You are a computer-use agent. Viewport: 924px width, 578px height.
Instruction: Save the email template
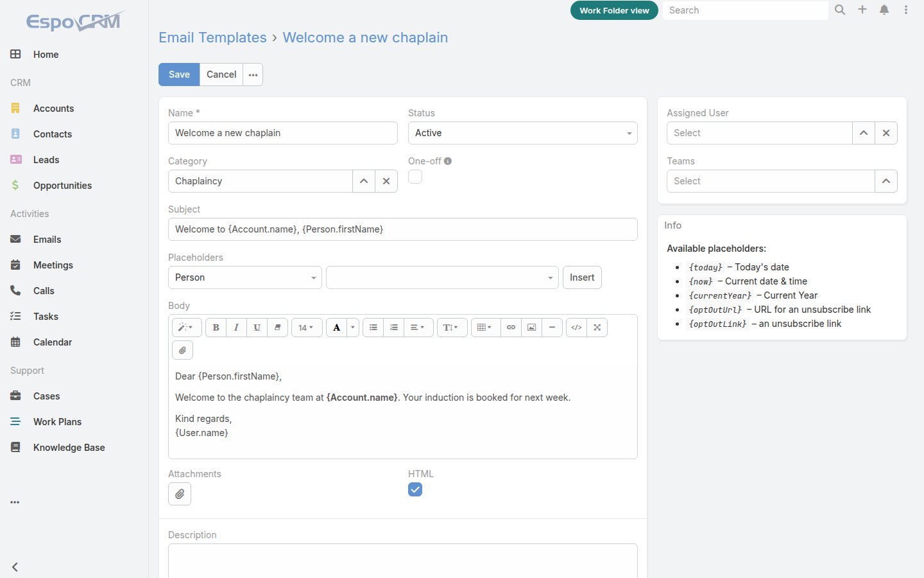179,74
